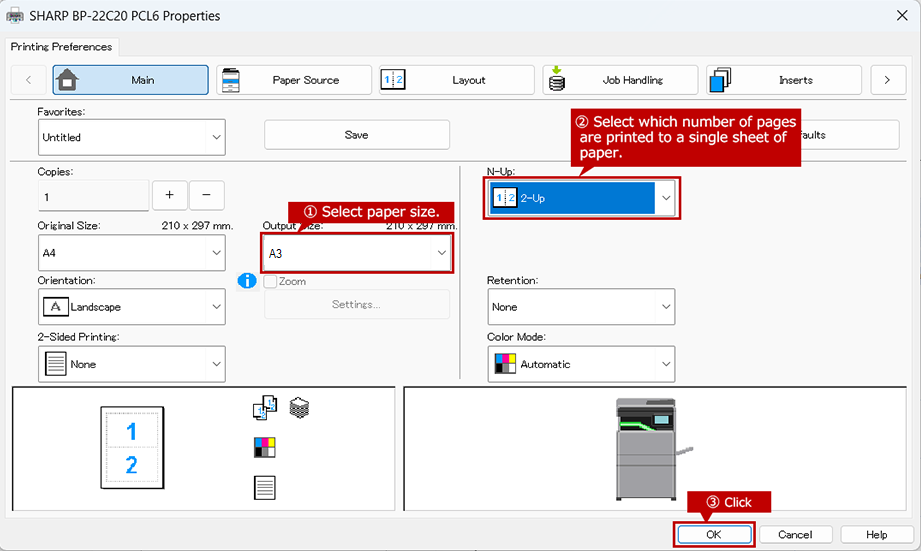Screen dimensions: 921x551
Task: Click the Copies number field
Action: click(93, 196)
